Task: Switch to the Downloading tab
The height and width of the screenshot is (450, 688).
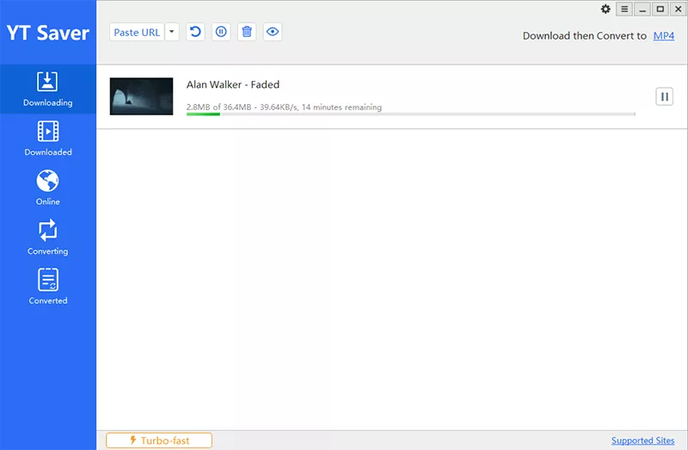Action: (x=48, y=90)
